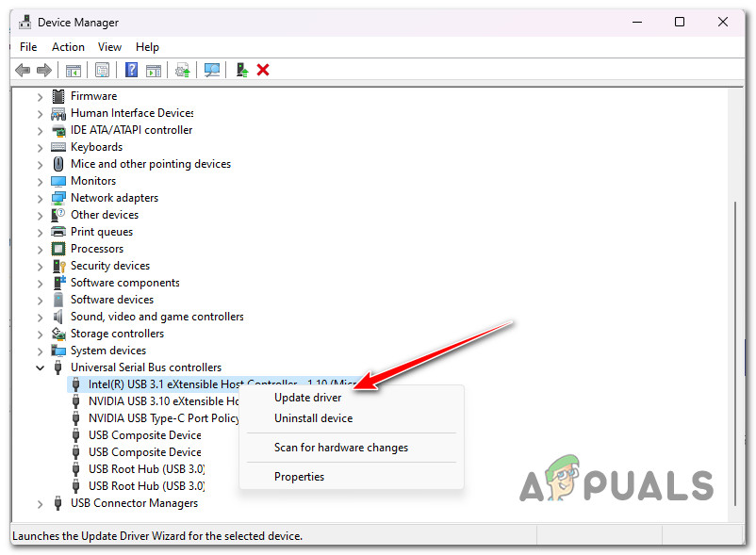Open the Properties sheet toolbar icon
The width and height of the screenshot is (756, 555).
point(102,71)
